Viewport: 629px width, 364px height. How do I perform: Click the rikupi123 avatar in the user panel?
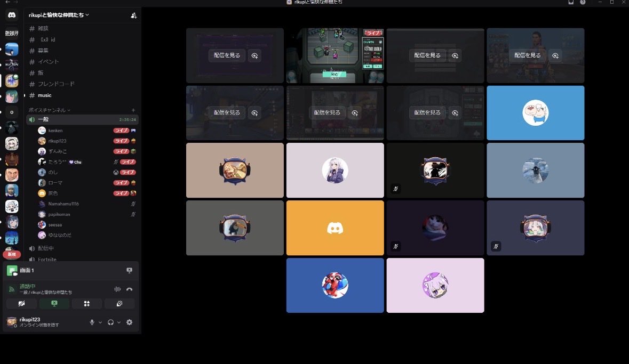12,322
